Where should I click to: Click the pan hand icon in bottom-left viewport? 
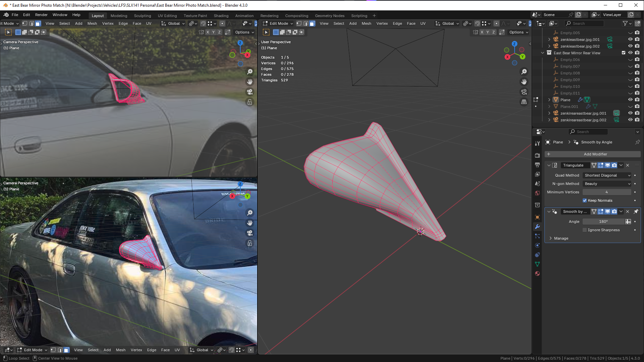point(250,223)
